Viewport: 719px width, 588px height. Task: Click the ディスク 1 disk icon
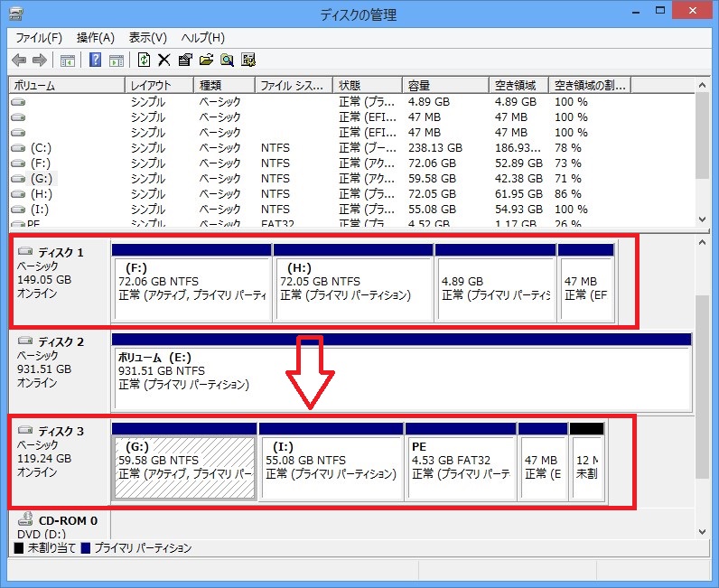(x=25, y=251)
